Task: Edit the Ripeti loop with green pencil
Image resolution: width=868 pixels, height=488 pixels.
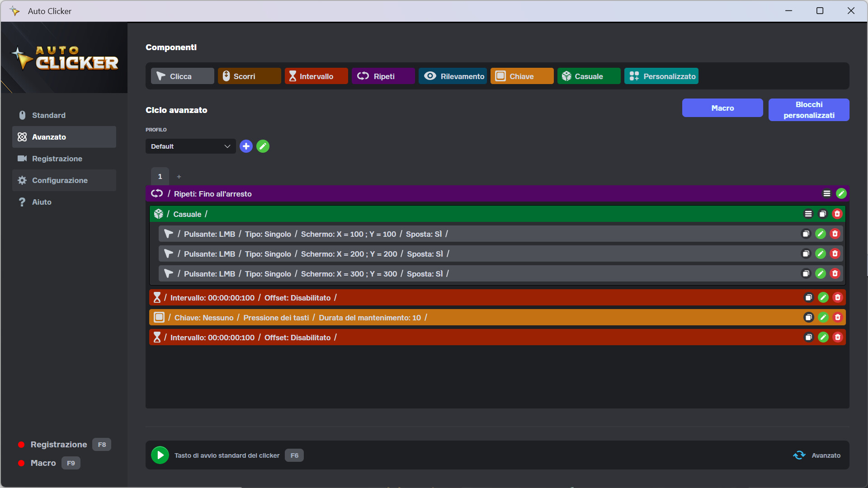Action: tap(841, 193)
